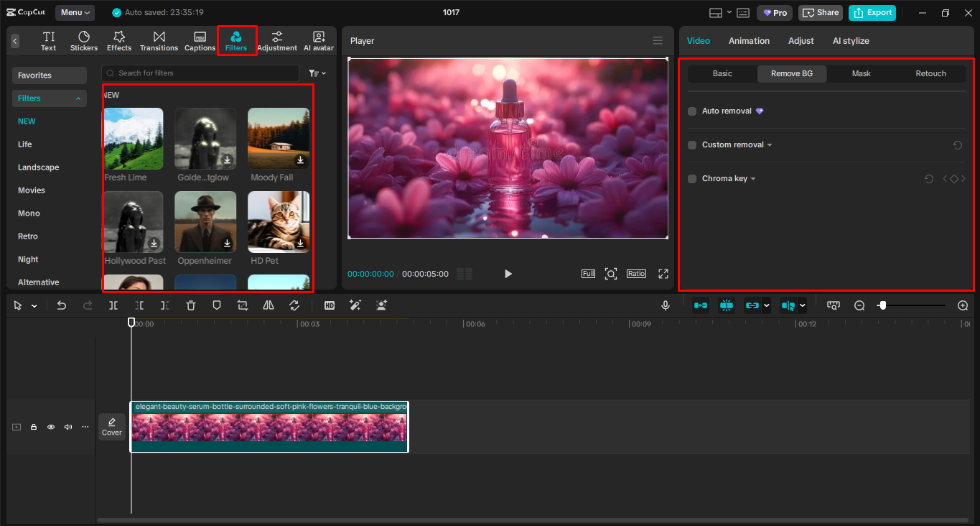The height and width of the screenshot is (526, 980).
Task: Switch to the Animation tab
Action: 749,41
